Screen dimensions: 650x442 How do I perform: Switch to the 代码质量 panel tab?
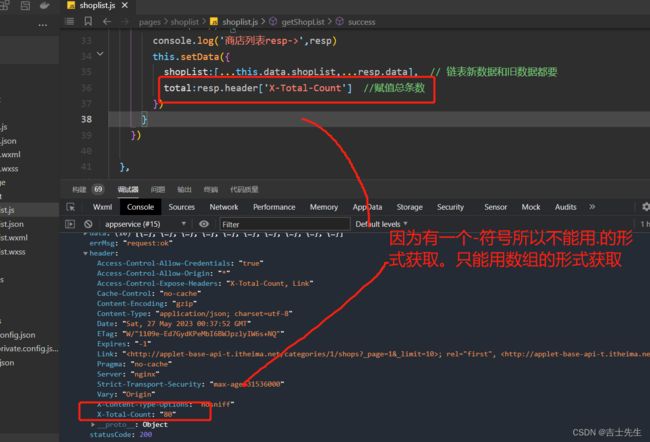tap(244, 189)
